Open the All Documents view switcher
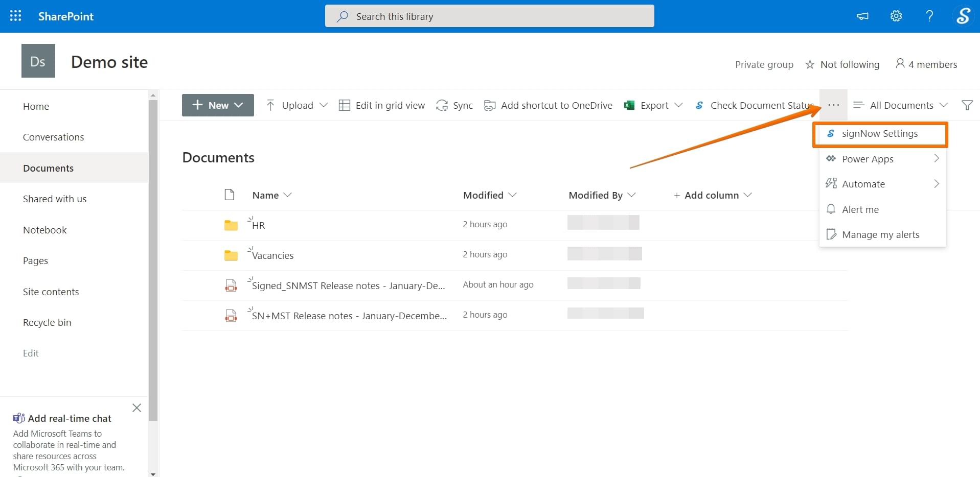 pos(901,105)
